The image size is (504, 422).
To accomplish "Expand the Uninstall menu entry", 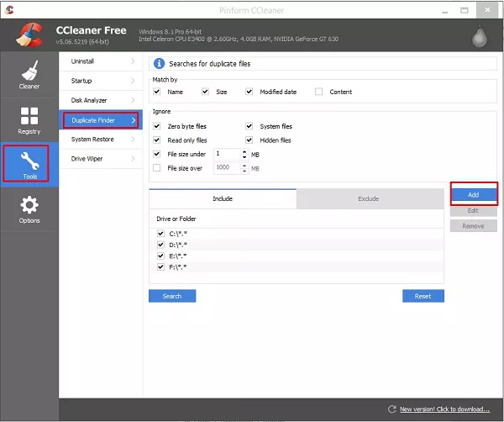I will (101, 61).
